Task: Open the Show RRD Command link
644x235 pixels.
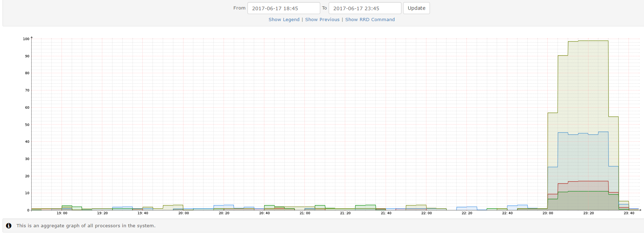Action: pos(370,20)
